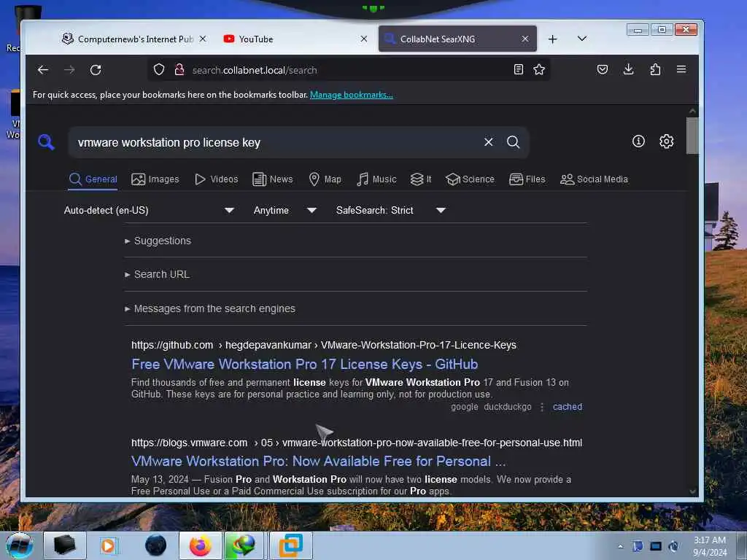The width and height of the screenshot is (747, 560).
Task: Select the General search category
Action: coord(93,179)
